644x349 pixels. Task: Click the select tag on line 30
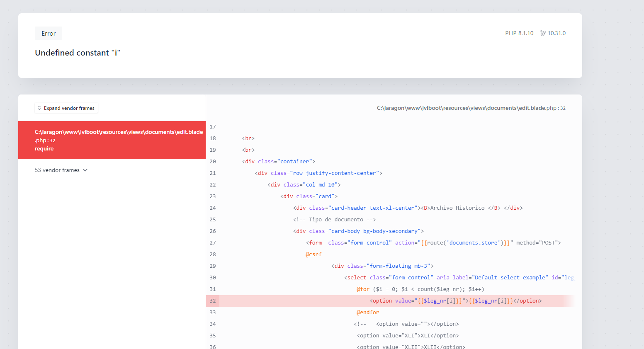(459, 278)
